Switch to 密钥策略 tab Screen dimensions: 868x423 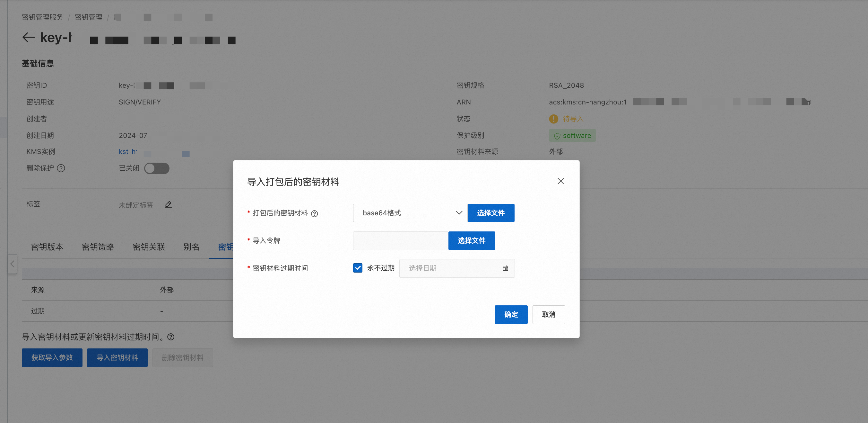click(x=98, y=247)
